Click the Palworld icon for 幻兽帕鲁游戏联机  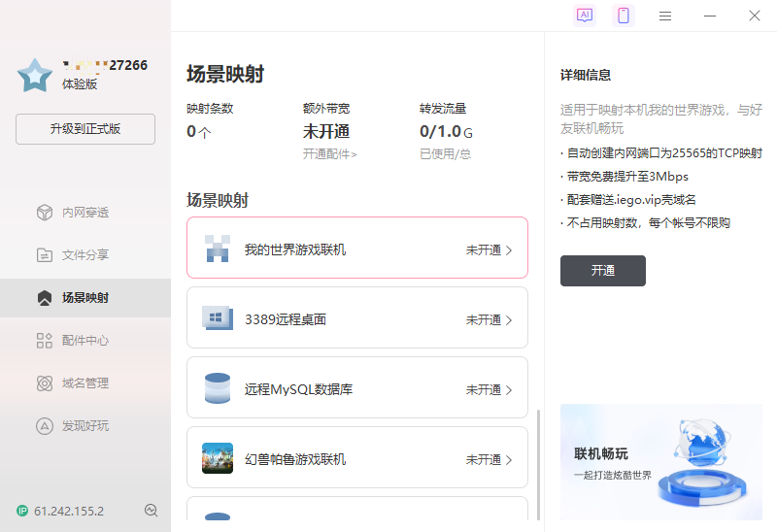coord(217,458)
